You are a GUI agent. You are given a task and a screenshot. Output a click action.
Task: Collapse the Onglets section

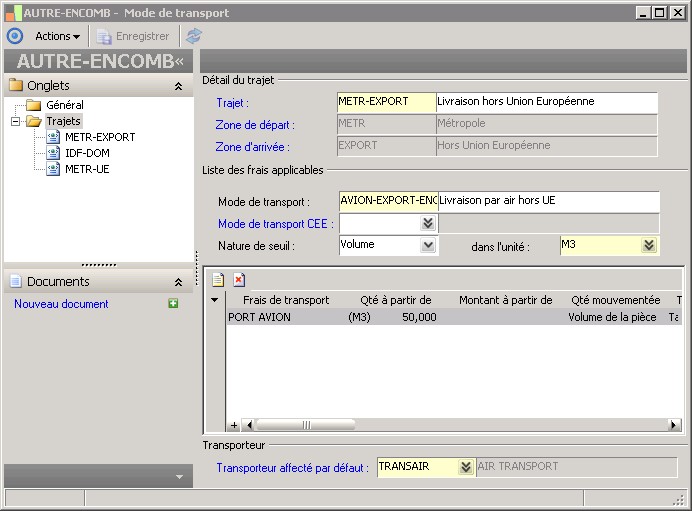point(178,86)
